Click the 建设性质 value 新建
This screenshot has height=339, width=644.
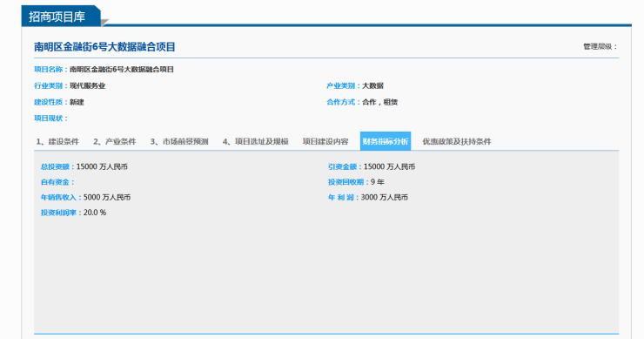[x=77, y=102]
